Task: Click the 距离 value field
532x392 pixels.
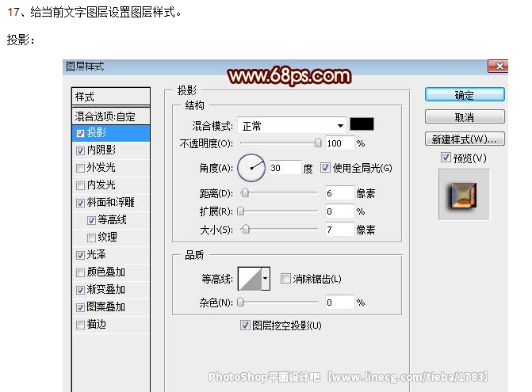Action: (x=339, y=193)
